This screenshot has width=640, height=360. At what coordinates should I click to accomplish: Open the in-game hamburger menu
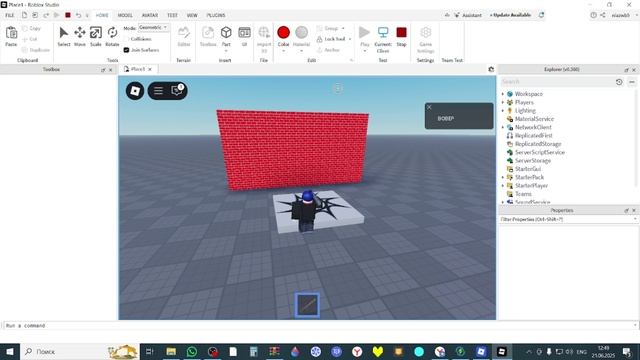158,91
